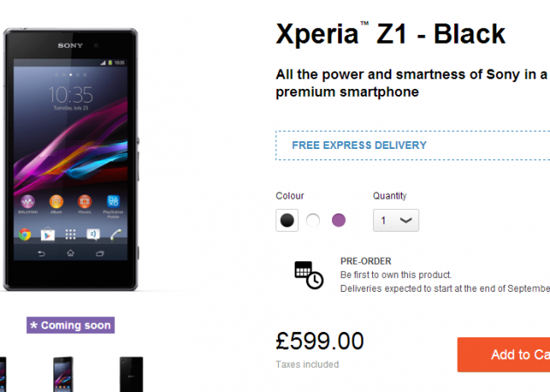Click the PRE-ORDER heading text
This screenshot has width=550, height=392.
click(365, 261)
